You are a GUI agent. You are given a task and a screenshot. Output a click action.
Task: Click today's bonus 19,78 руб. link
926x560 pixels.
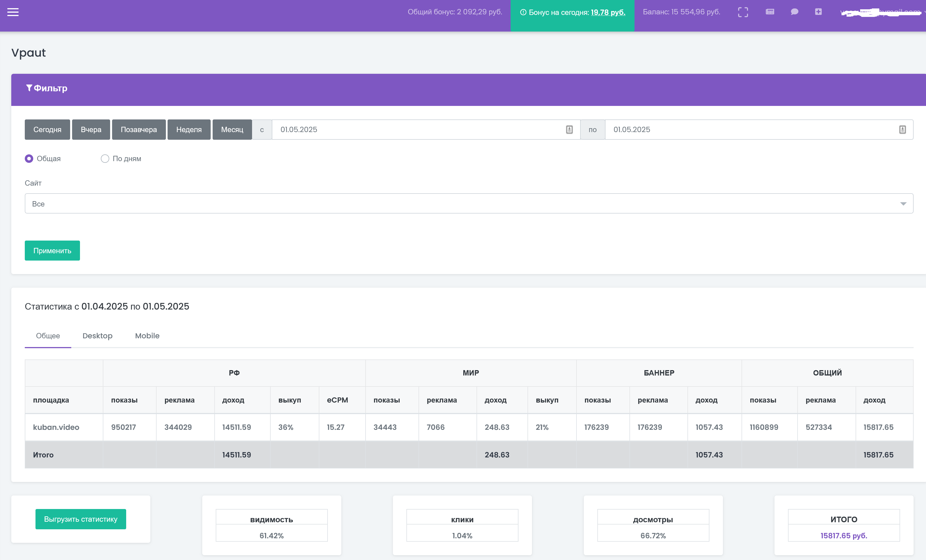[x=608, y=12]
